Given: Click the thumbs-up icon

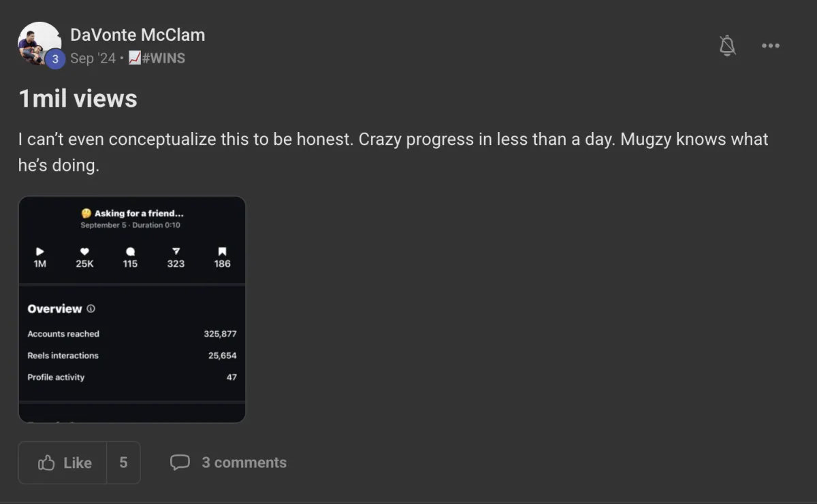Looking at the screenshot, I should click(46, 463).
